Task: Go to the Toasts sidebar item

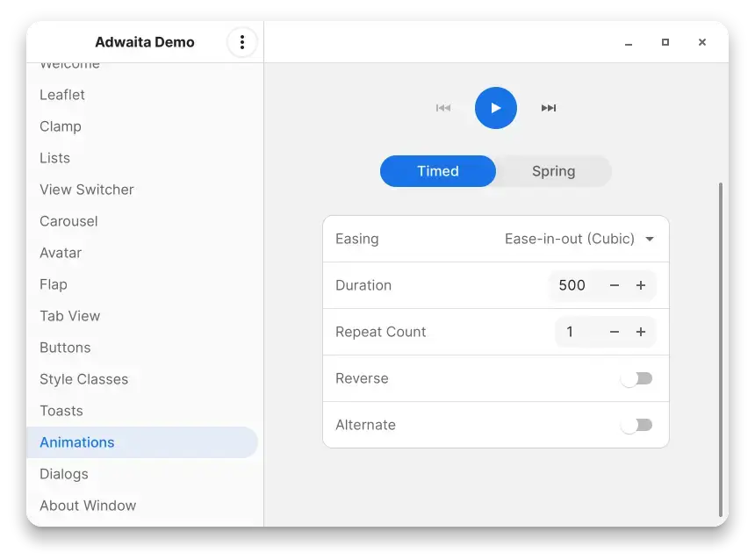Action: pos(61,411)
